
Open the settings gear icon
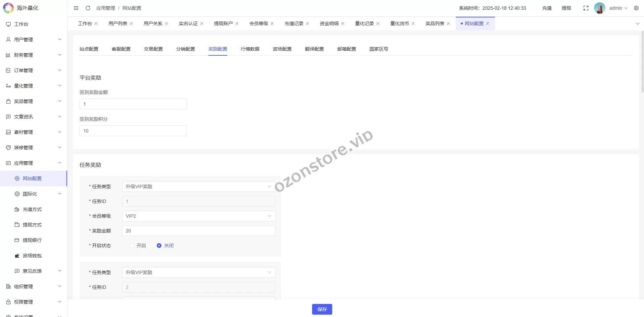click(x=636, y=8)
